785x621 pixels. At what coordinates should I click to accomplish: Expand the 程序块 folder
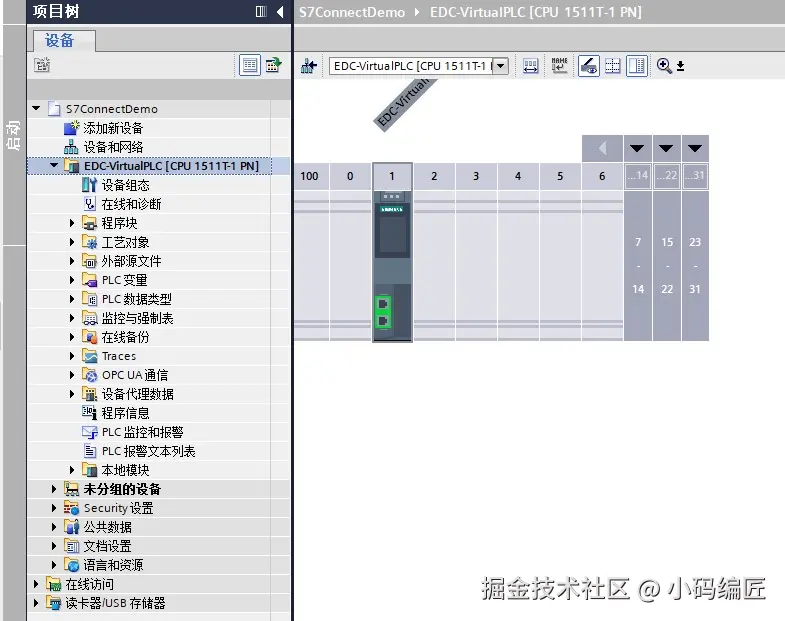tap(72, 223)
